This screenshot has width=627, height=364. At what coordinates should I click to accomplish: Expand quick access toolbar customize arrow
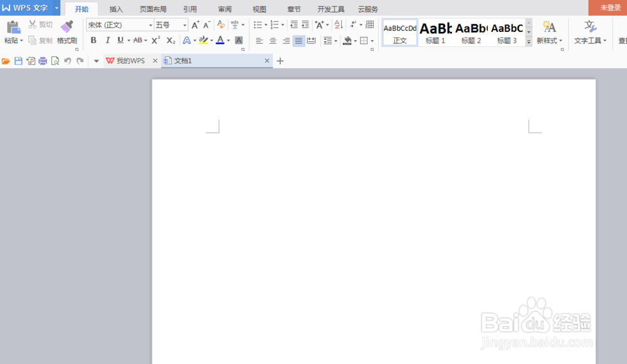pyautogui.click(x=96, y=61)
